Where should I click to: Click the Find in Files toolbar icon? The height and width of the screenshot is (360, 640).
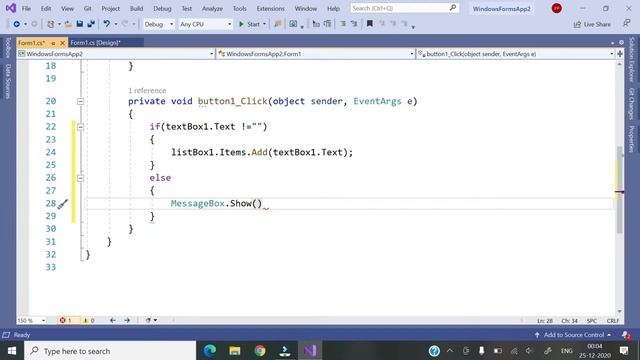pyautogui.click(x=278, y=24)
